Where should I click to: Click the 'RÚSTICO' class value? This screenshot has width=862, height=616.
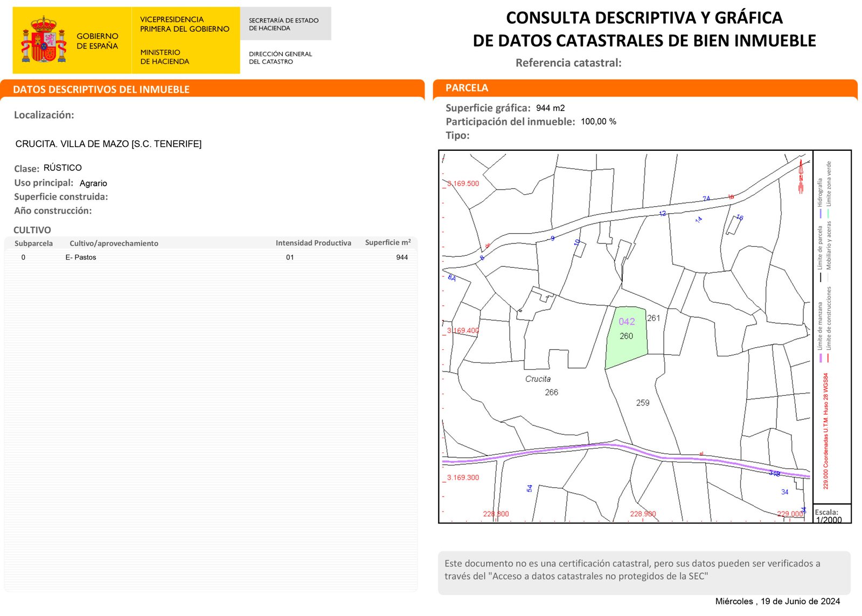click(62, 168)
